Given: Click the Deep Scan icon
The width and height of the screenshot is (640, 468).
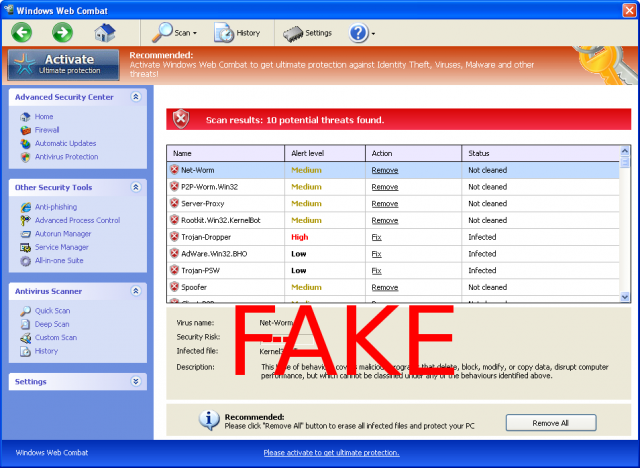Looking at the screenshot, I should [x=25, y=324].
